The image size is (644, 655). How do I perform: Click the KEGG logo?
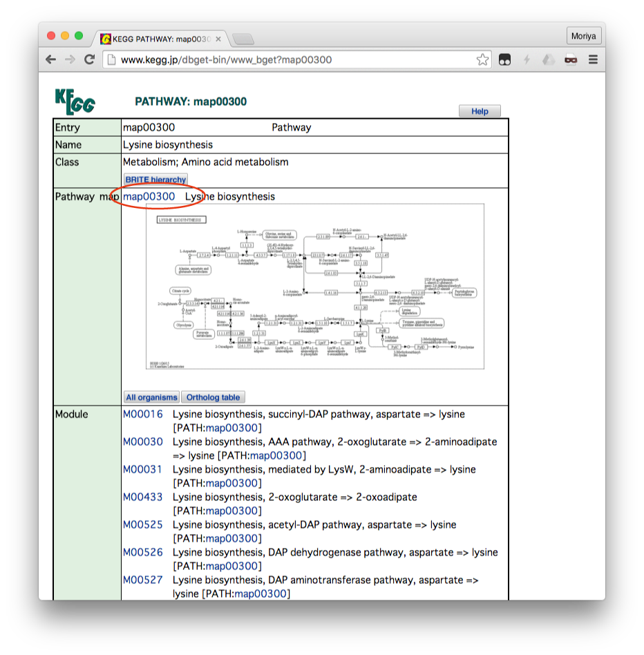point(75,102)
